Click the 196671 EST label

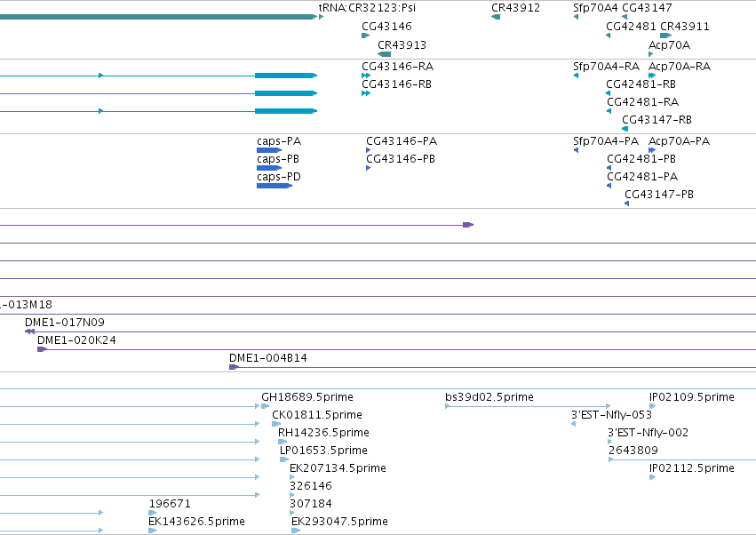[x=170, y=504]
